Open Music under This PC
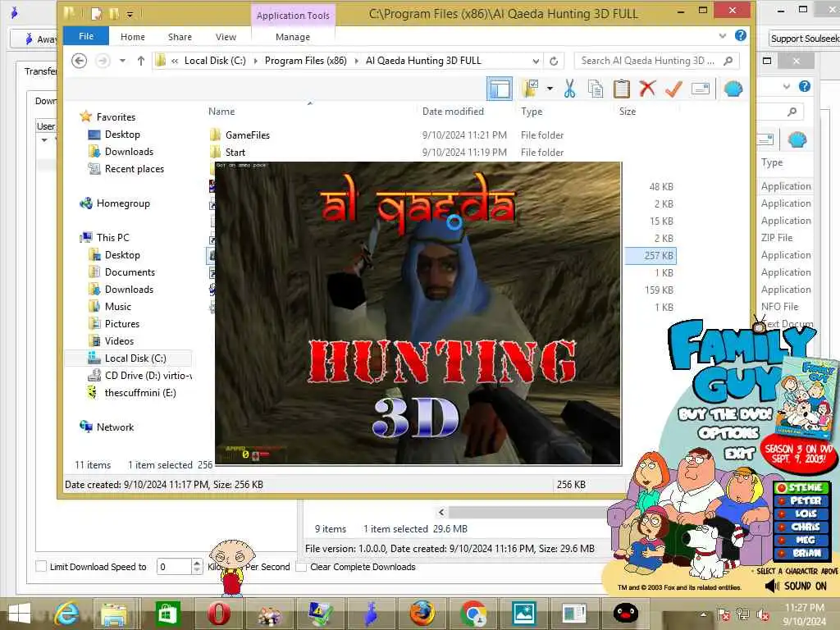The image size is (840, 630). point(118,307)
